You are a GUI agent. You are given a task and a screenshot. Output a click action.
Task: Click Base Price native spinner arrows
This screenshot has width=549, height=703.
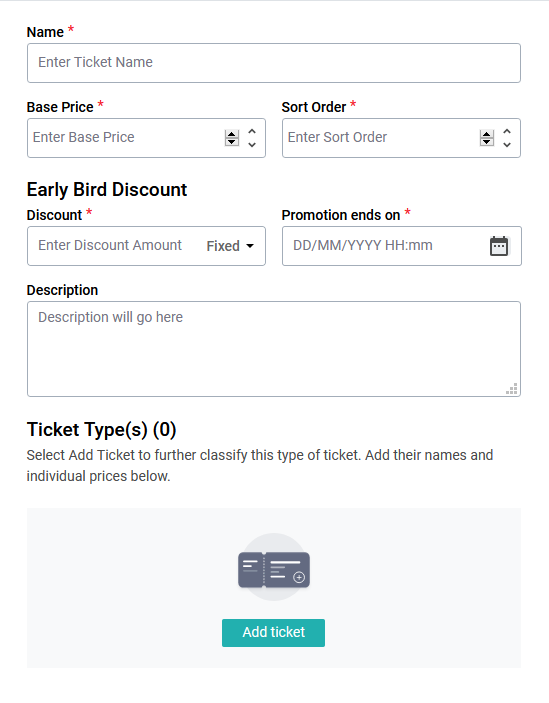[x=232, y=138]
